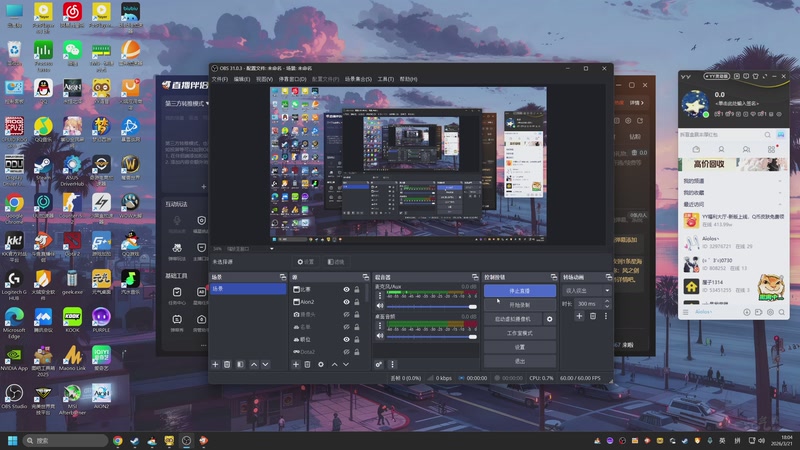Open advanced audio properties gears icon in mixer

point(379,364)
